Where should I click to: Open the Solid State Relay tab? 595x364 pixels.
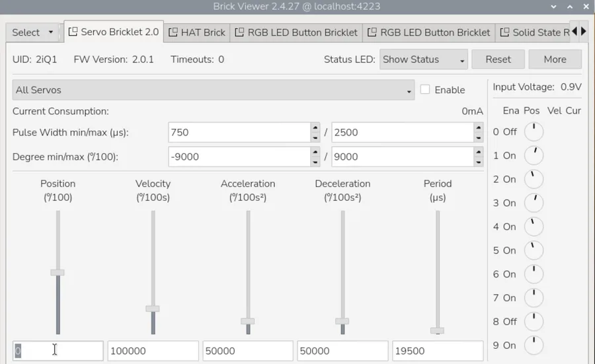(x=534, y=32)
